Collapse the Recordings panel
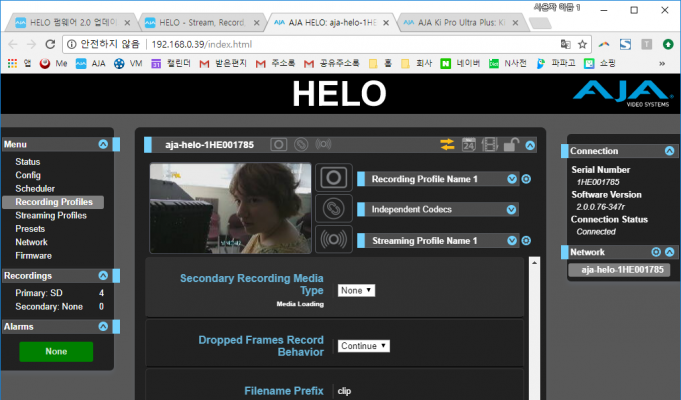The image size is (681, 400). pyautogui.click(x=103, y=275)
